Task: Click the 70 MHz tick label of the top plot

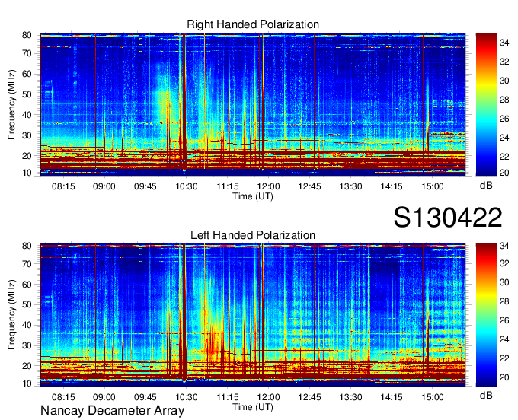Action: [27, 53]
